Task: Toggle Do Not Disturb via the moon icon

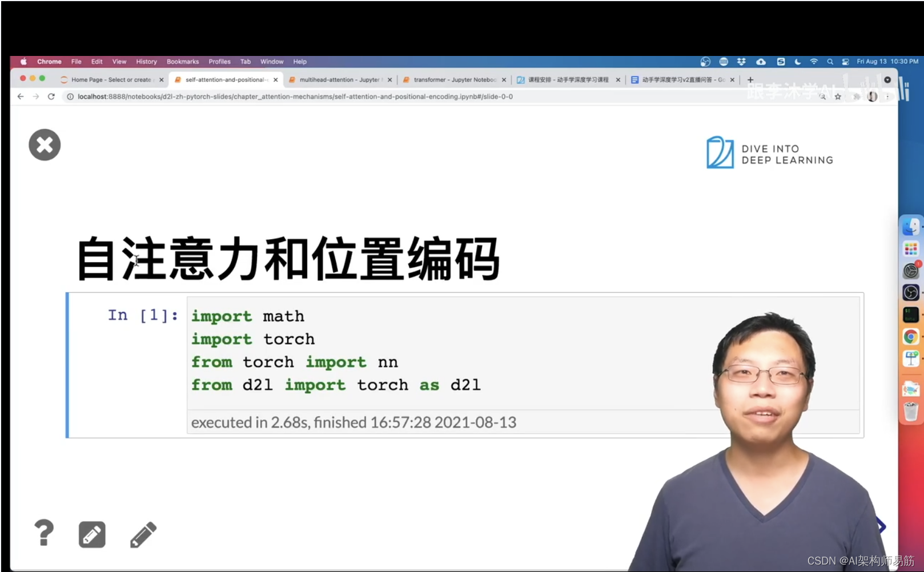Action: 798,62
